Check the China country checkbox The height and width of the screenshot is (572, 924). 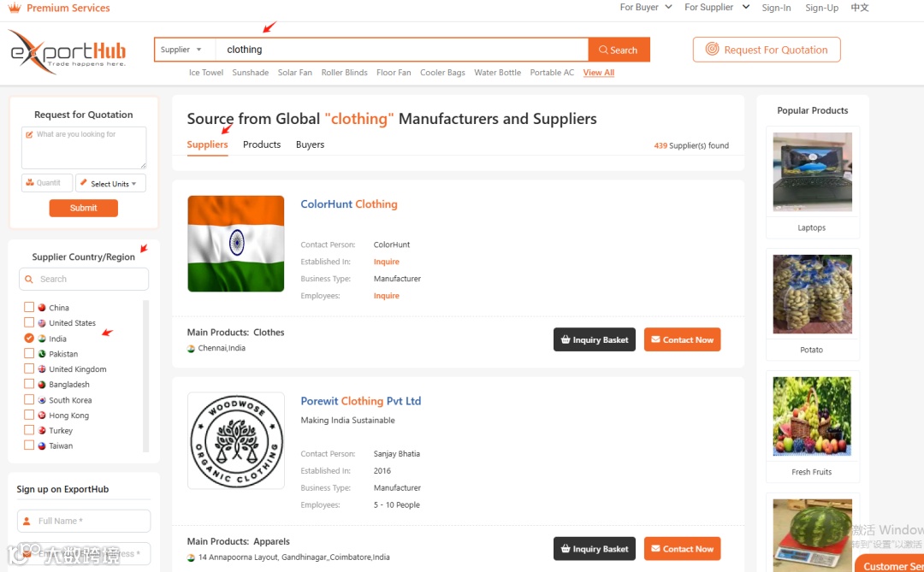tap(29, 307)
